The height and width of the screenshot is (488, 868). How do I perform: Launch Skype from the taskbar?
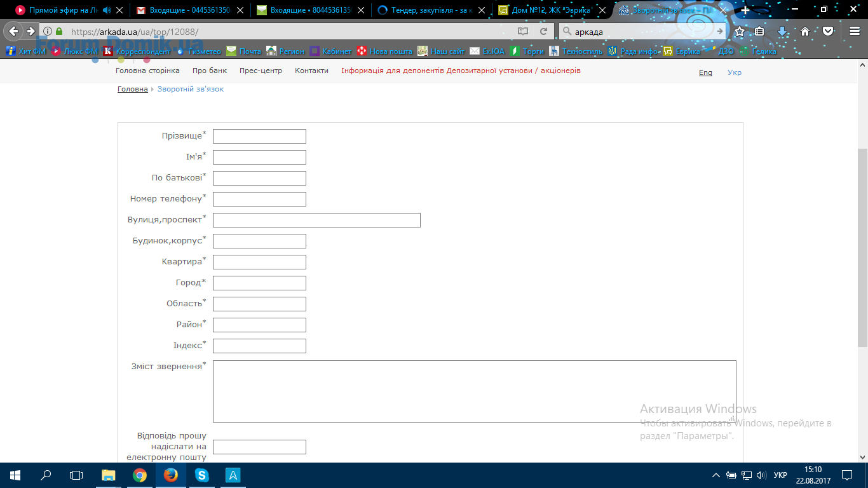[202, 475]
